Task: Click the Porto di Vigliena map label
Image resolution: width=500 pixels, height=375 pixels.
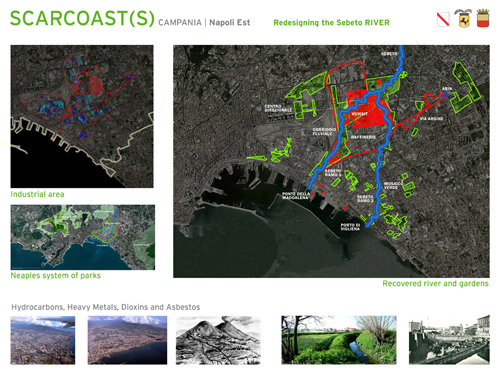Action: coord(350,227)
